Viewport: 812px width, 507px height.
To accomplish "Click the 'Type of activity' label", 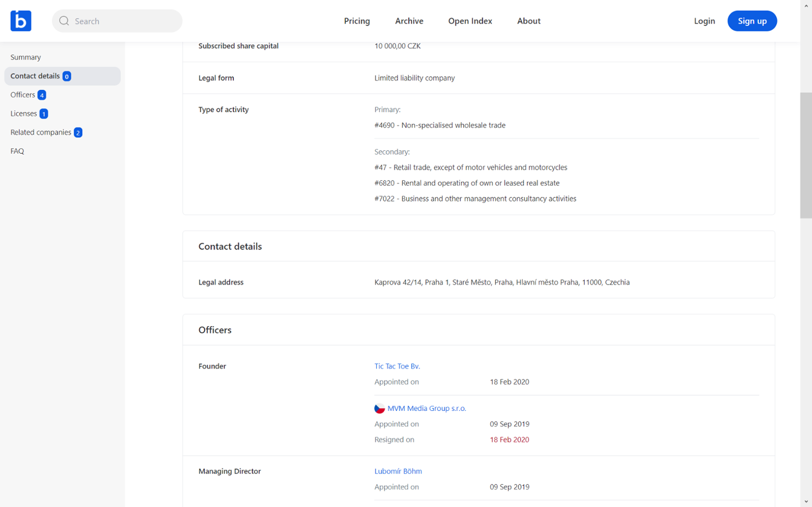I will (224, 110).
